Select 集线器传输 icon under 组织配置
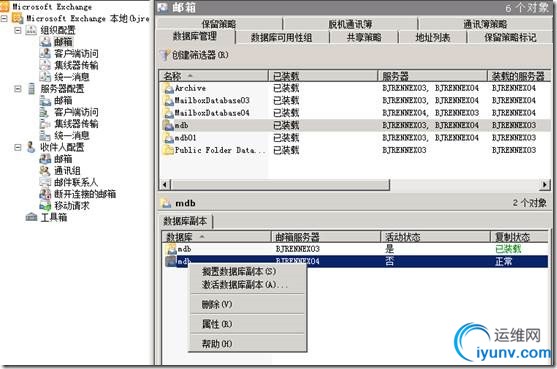The image size is (557, 369). 45,65
